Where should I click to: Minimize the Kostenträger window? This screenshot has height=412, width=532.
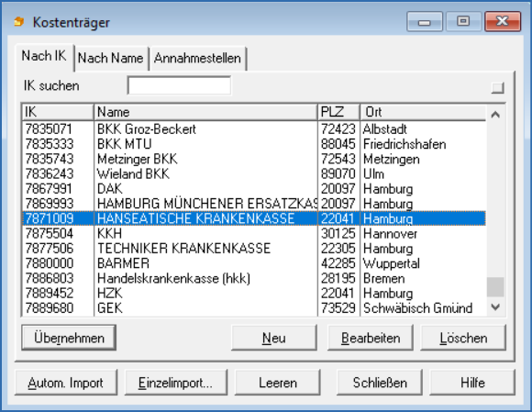point(425,21)
